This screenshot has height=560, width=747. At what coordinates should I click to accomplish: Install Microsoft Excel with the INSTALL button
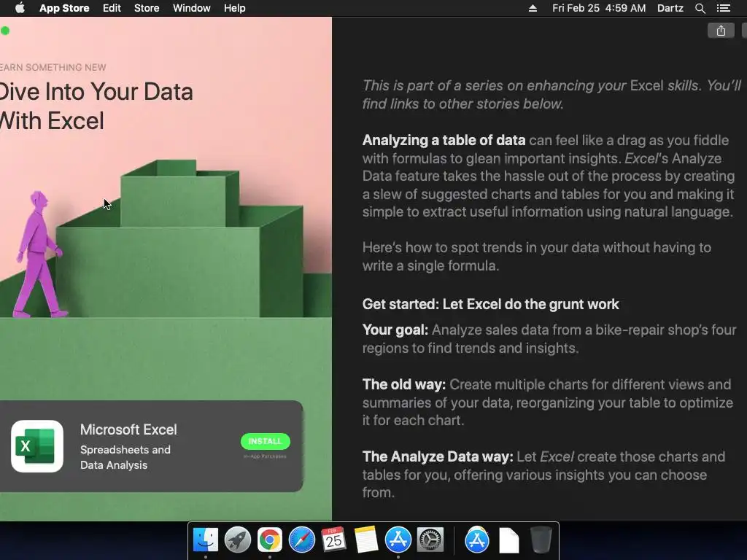[266, 441]
